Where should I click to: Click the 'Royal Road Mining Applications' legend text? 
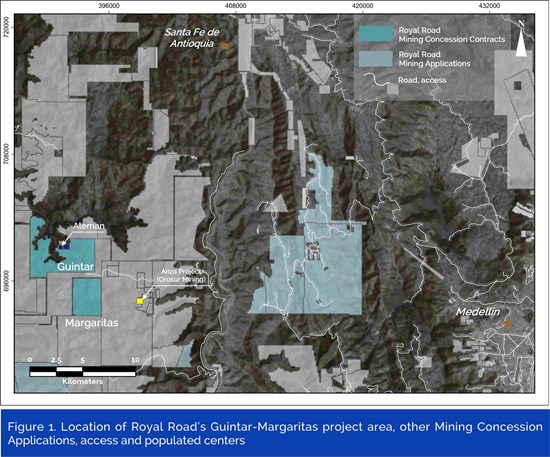(x=434, y=59)
